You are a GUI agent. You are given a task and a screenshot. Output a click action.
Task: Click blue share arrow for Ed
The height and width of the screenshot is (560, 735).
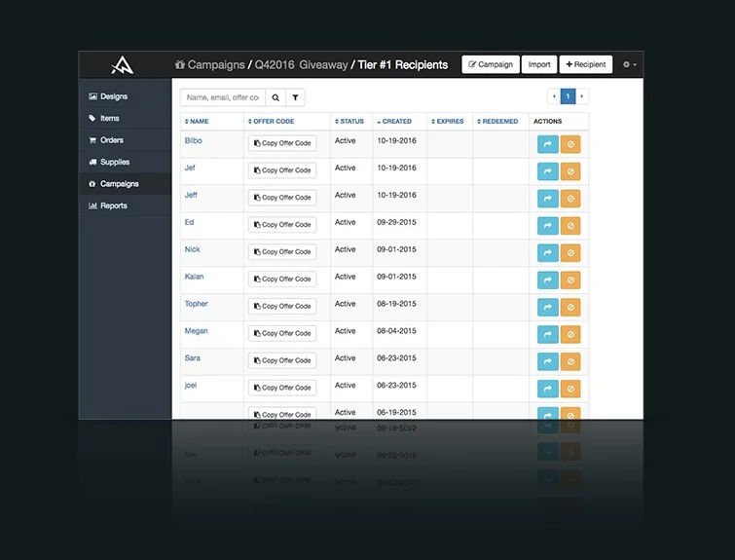(547, 226)
